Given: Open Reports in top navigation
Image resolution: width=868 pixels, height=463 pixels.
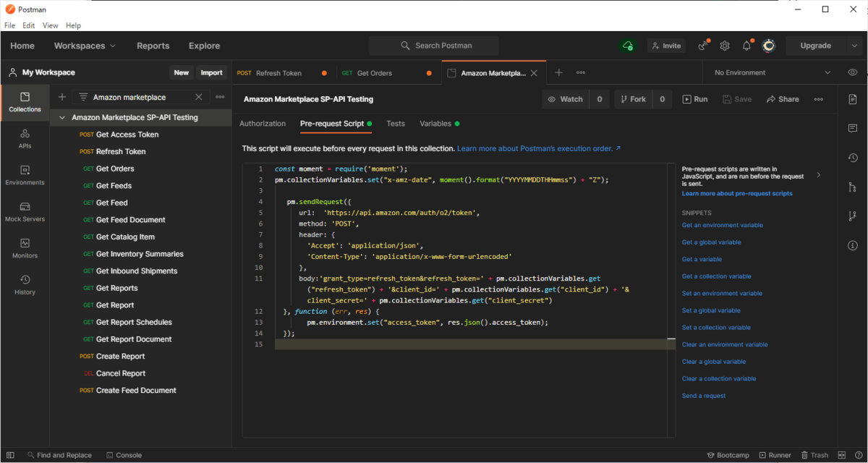Looking at the screenshot, I should click(x=153, y=46).
